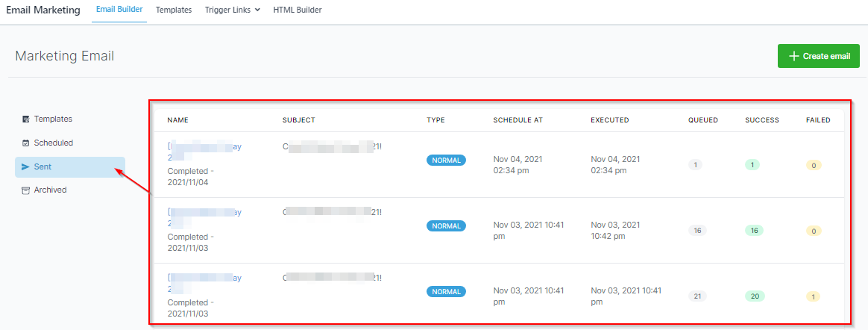Click the queued count badge showing 16

pyautogui.click(x=697, y=231)
